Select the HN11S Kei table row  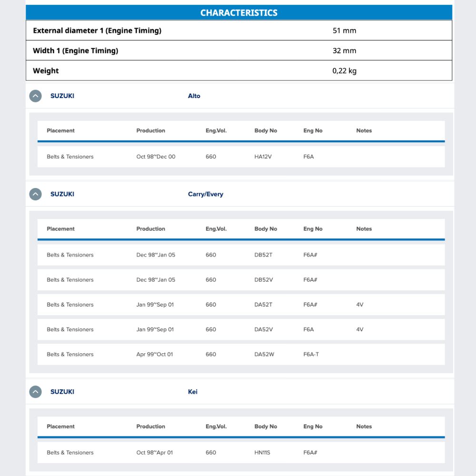241,453
